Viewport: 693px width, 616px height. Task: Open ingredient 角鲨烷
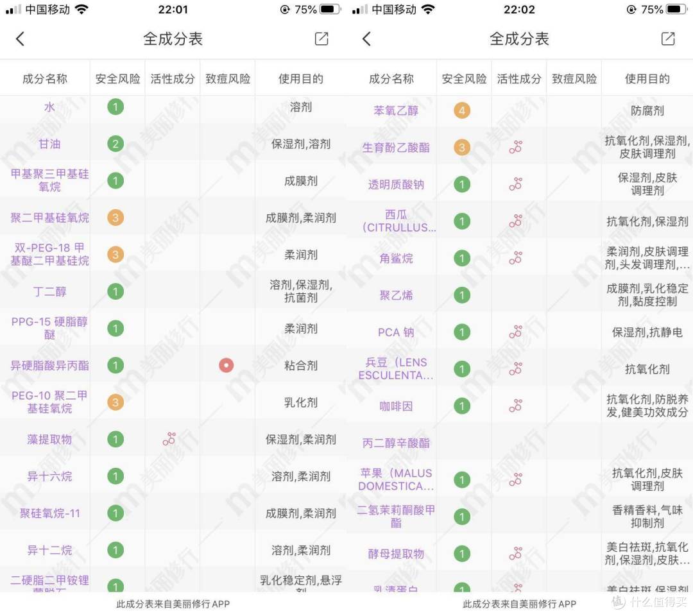(x=396, y=258)
